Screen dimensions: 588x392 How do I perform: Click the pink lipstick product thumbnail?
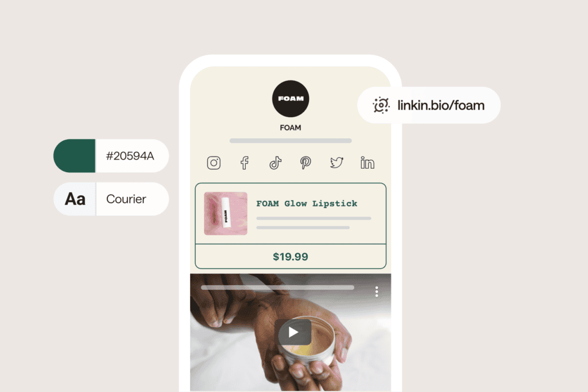click(226, 214)
